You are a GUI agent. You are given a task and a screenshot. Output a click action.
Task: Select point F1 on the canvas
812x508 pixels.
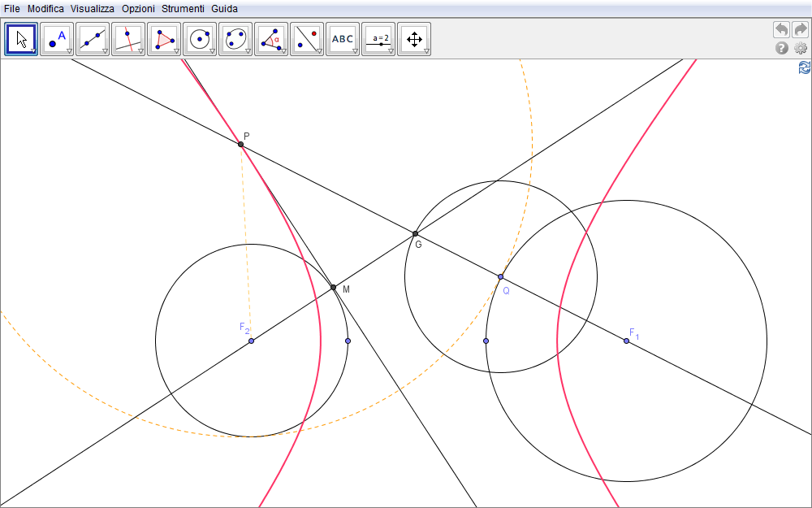[626, 341]
